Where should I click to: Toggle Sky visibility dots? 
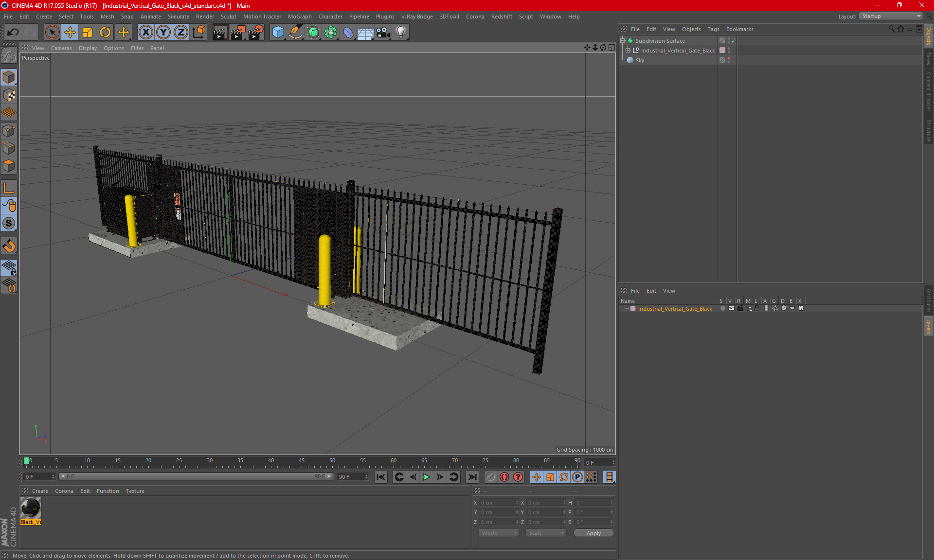729,60
